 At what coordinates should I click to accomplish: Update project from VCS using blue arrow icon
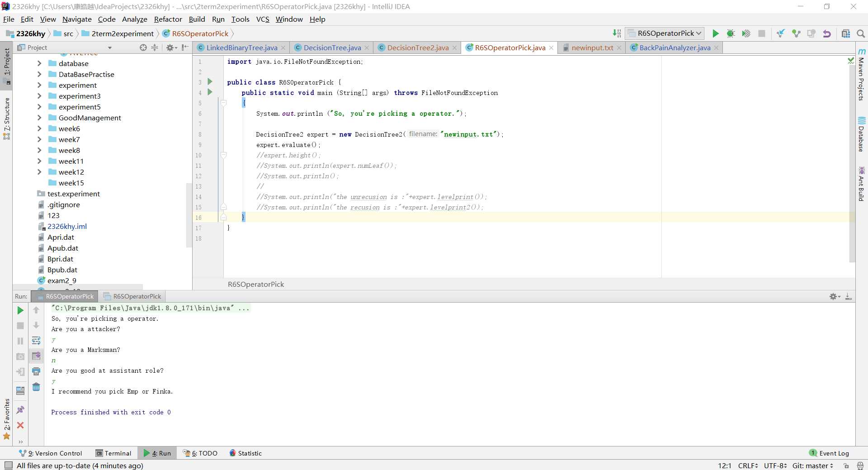(781, 33)
